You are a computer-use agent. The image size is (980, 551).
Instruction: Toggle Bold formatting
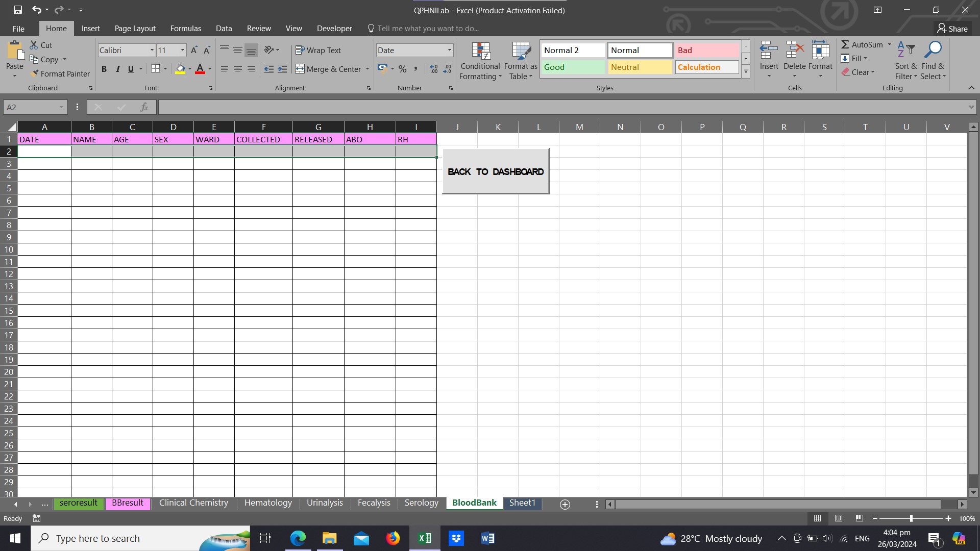pyautogui.click(x=104, y=69)
